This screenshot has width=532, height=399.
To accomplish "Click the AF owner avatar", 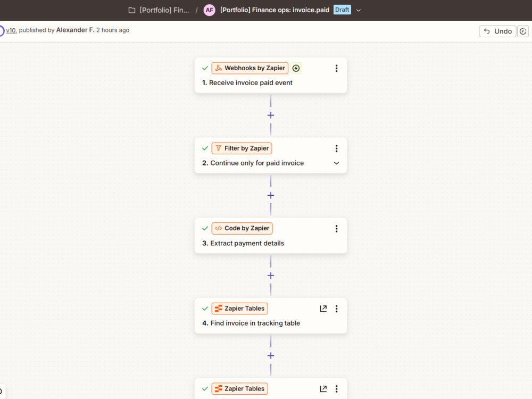I will [209, 10].
